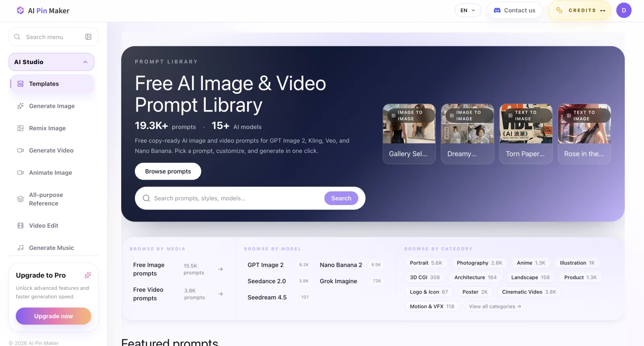Open the EN language dropdown
The height and width of the screenshot is (346, 644).
(468, 10)
